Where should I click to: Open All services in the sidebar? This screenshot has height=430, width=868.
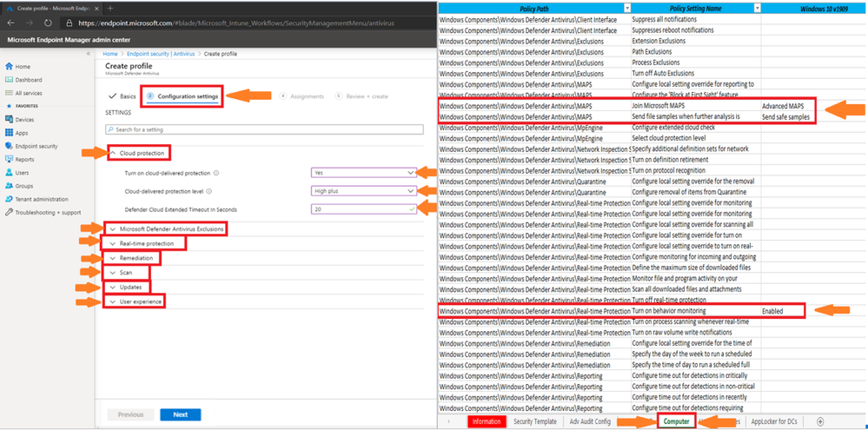(x=23, y=93)
